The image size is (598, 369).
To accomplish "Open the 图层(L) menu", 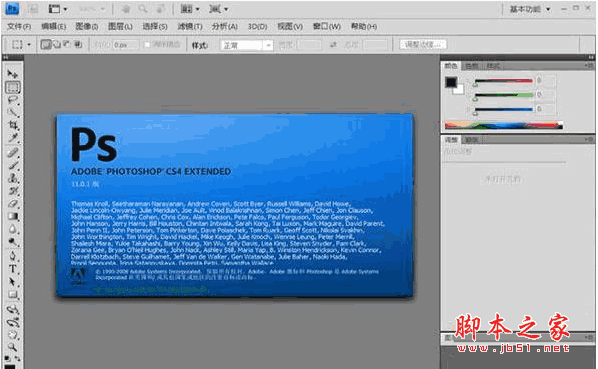I will click(x=120, y=26).
